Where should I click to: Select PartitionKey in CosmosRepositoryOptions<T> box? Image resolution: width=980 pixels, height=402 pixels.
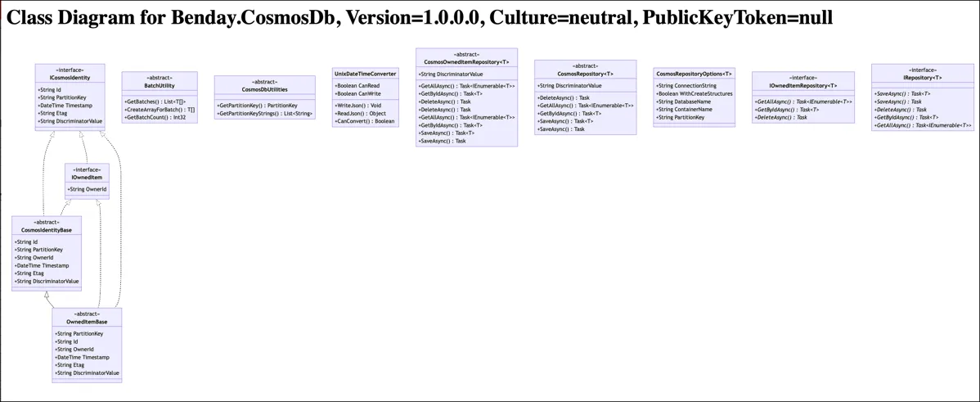[681, 118]
